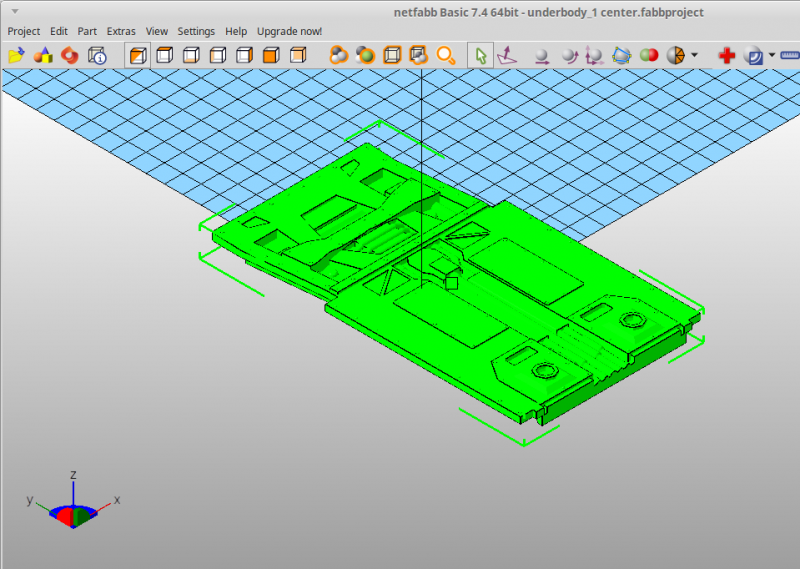The width and height of the screenshot is (800, 569).
Task: Open the Edit menu
Action: [59, 31]
